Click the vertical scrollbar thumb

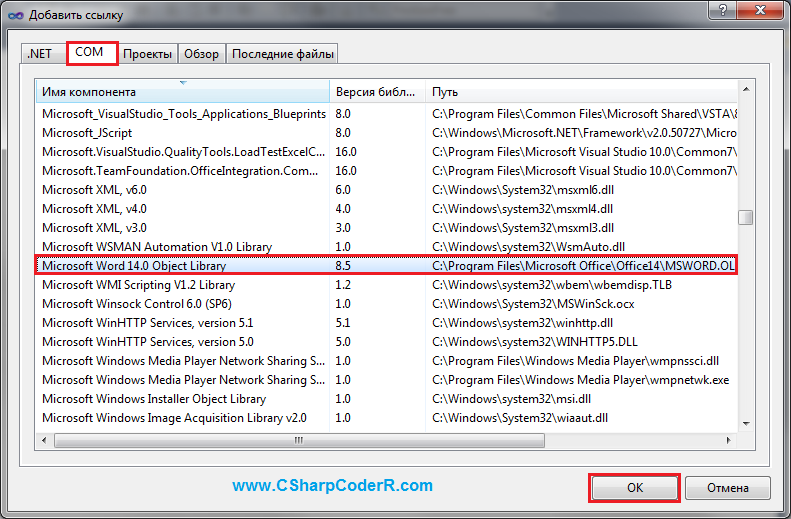[x=746, y=217]
